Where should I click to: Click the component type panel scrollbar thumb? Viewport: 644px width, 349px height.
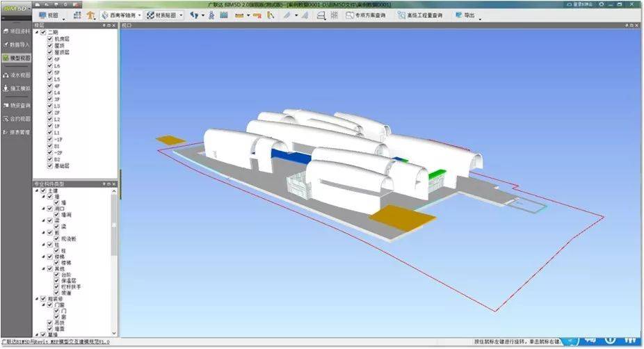pos(114,225)
